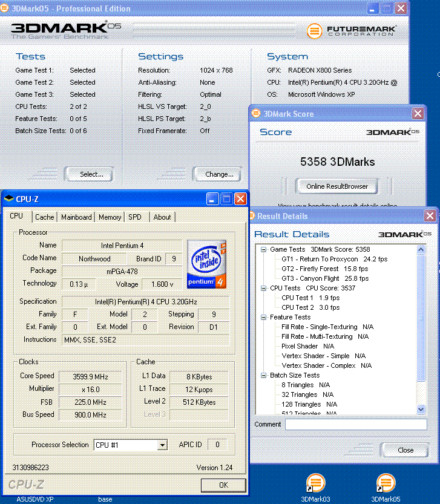Click the Voltage value 1.600 v
Viewport: 440px width, 504px height.
click(162, 284)
